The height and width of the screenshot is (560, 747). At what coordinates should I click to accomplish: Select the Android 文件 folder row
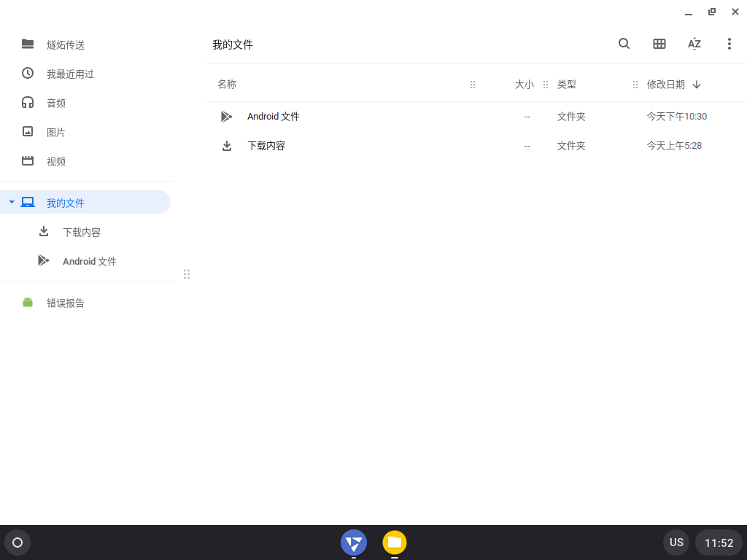tap(274, 117)
